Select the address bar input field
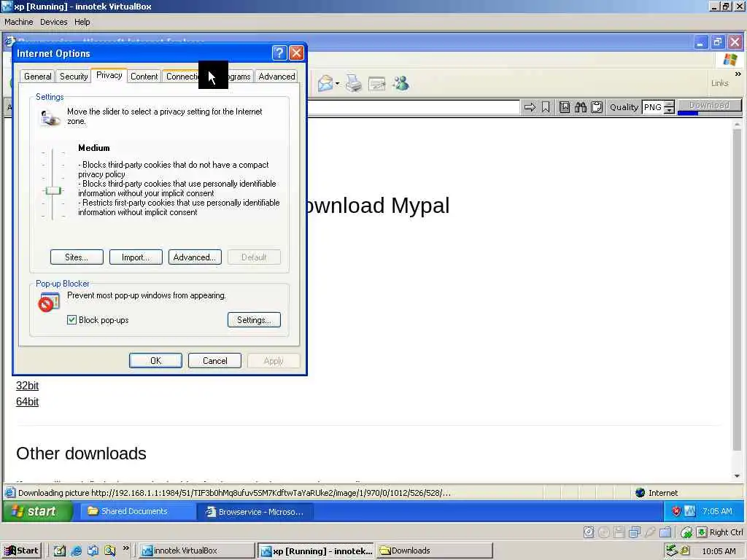The width and height of the screenshot is (747, 560). coord(414,107)
